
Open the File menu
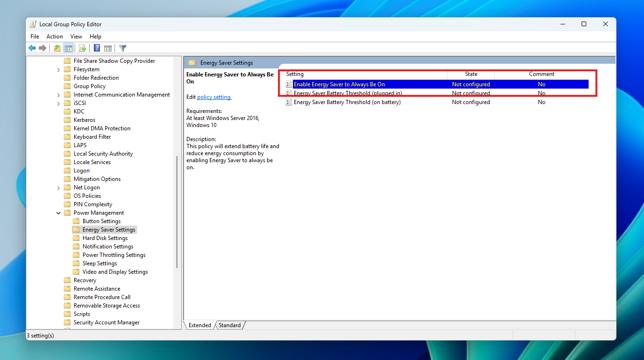coord(34,36)
